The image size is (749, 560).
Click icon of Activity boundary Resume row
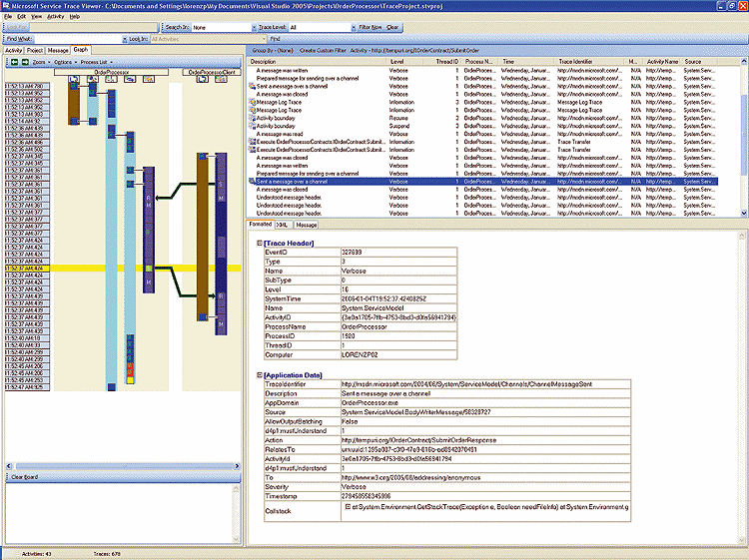[x=252, y=118]
